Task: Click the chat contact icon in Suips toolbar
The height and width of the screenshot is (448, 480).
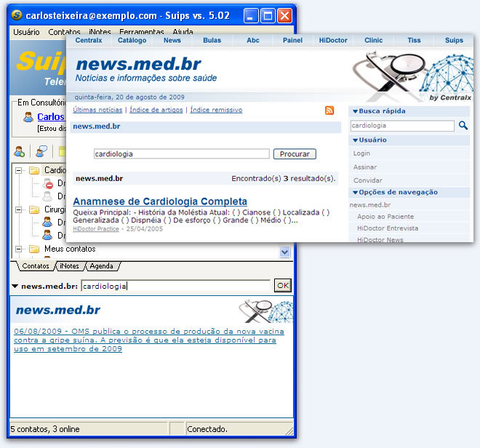Action: (41, 151)
